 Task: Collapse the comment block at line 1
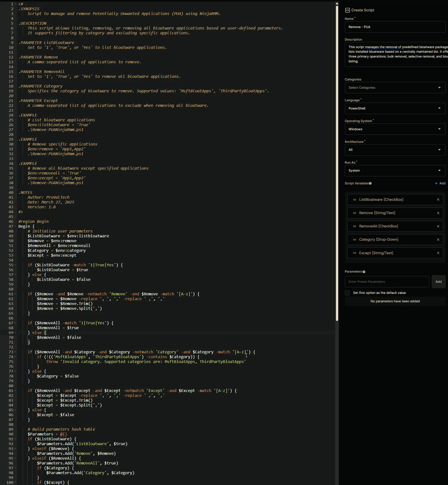click(x=15, y=4)
